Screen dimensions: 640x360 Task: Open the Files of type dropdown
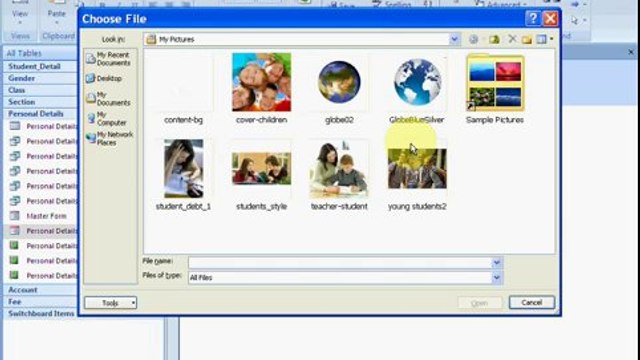[x=496, y=278]
